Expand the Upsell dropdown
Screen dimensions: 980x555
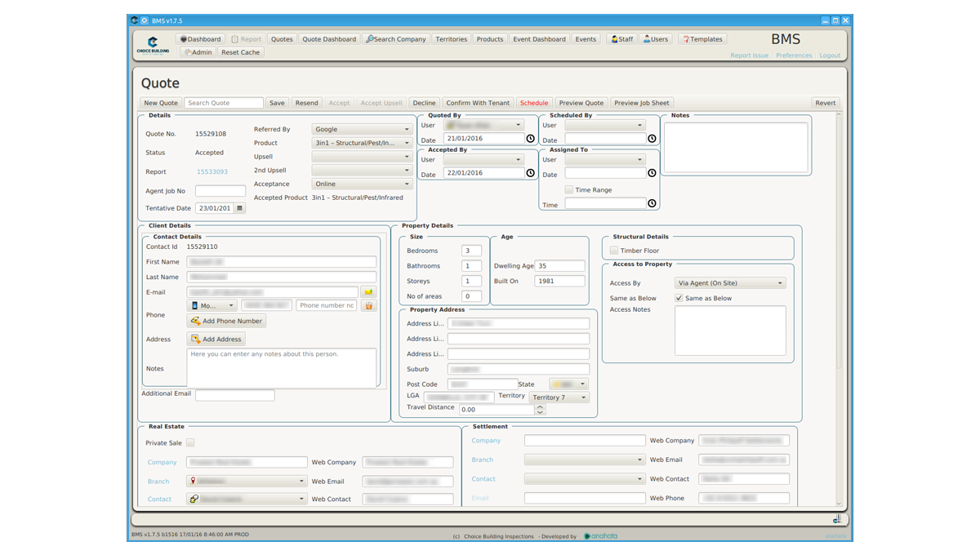click(x=362, y=157)
